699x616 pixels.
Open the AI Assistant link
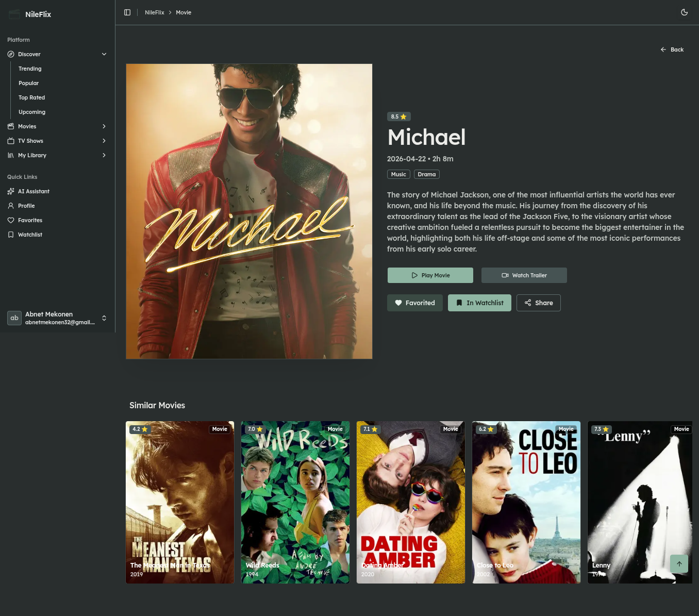coord(57,191)
